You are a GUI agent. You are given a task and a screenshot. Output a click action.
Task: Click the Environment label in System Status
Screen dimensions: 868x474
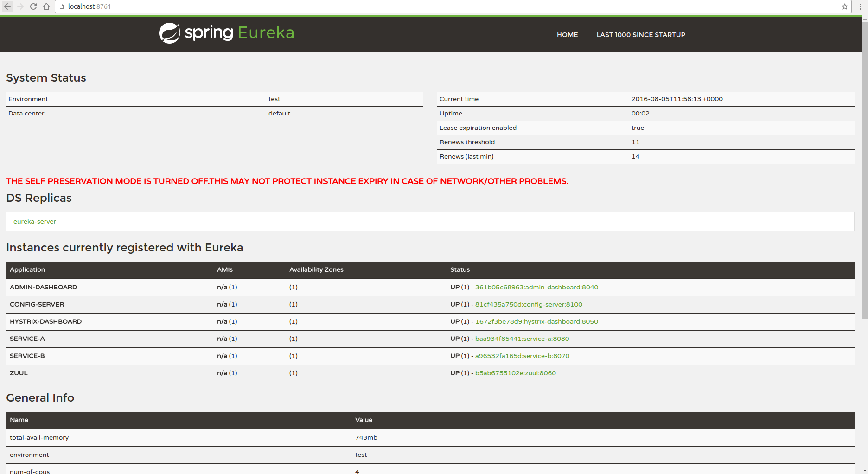point(28,99)
